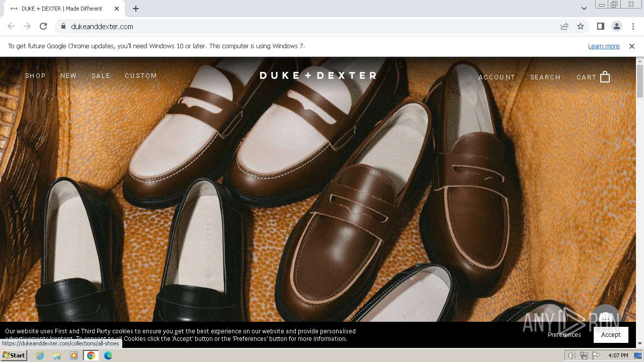
Task: Open the CART link
Action: click(x=587, y=77)
